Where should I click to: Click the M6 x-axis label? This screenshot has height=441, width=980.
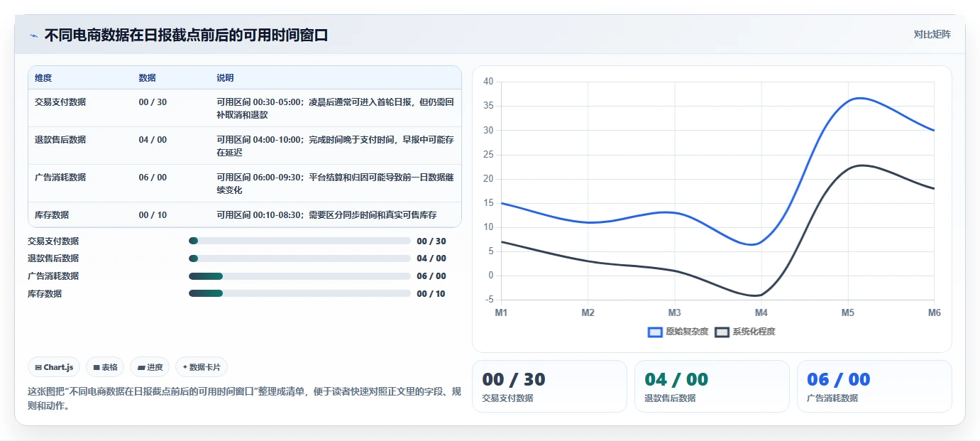coord(934,312)
